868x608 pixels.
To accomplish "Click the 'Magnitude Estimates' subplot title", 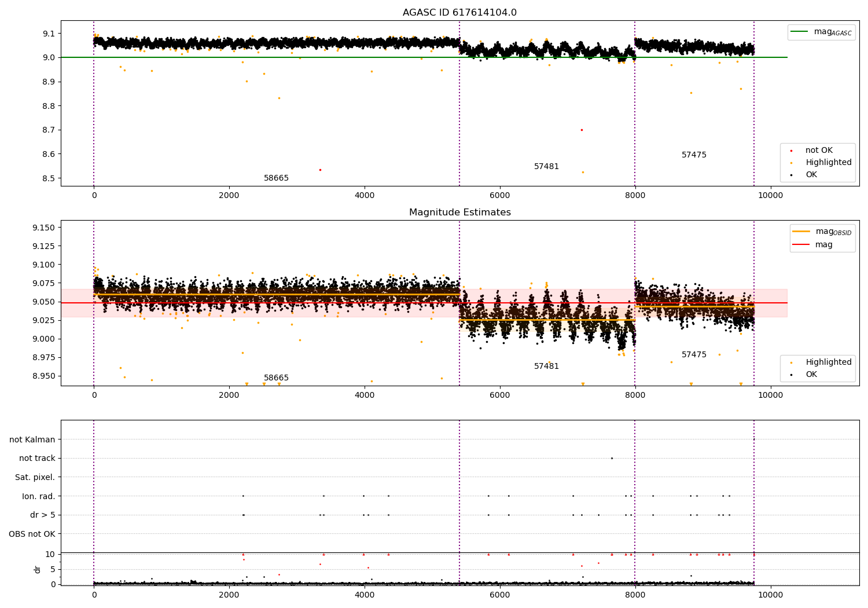I will [459, 213].
